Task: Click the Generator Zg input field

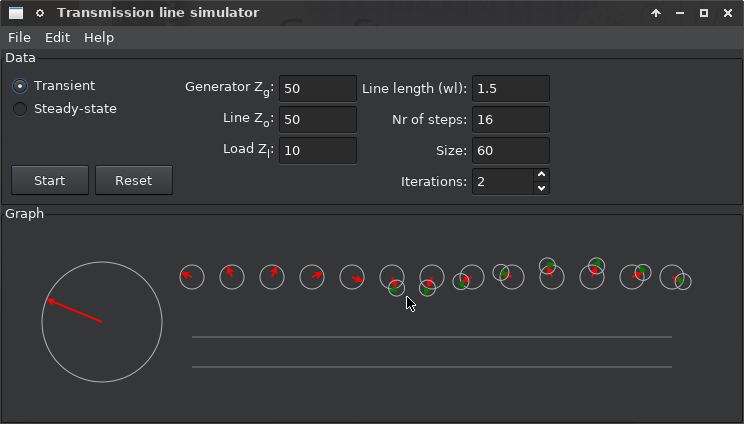Action: coord(318,88)
